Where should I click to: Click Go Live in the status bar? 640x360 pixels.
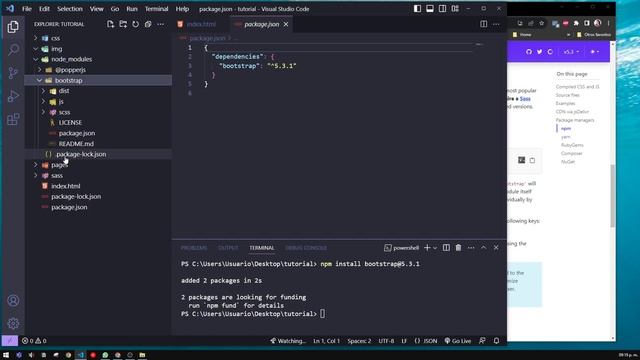tap(458, 341)
